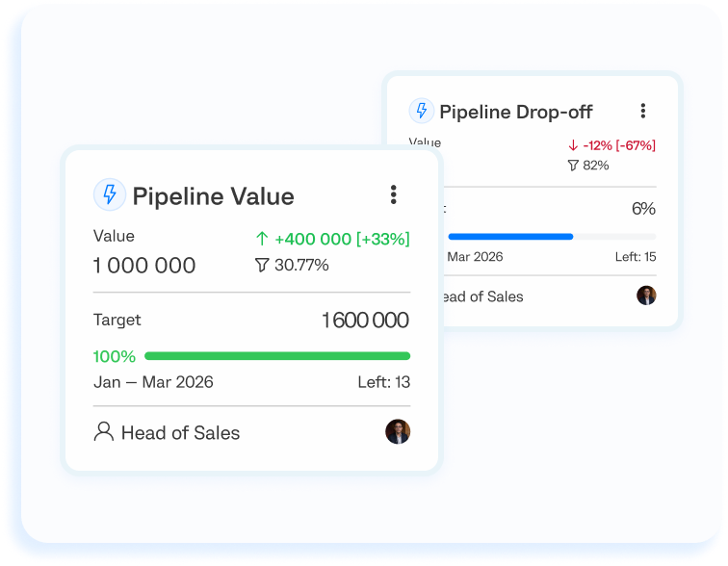Click the Jan – Mar 2026 date range
Image resolution: width=728 pixels, height=566 pixels.
153,382
